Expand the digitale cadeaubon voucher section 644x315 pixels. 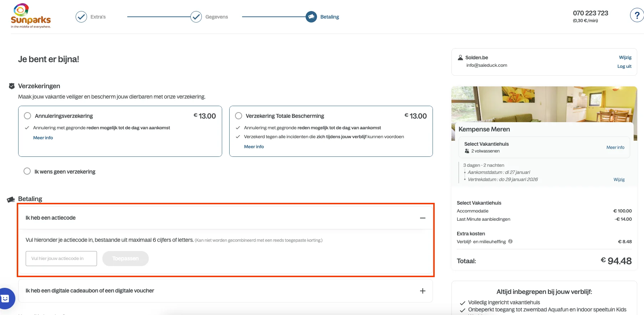coord(423,291)
